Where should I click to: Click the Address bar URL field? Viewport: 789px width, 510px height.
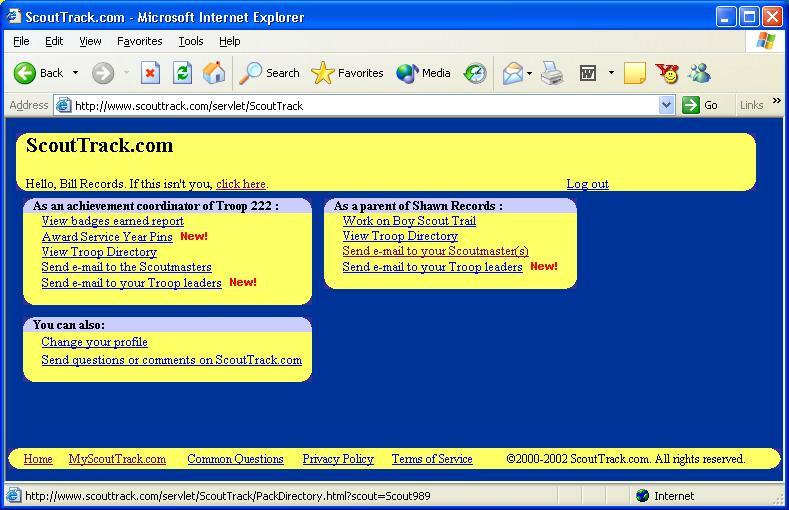365,105
